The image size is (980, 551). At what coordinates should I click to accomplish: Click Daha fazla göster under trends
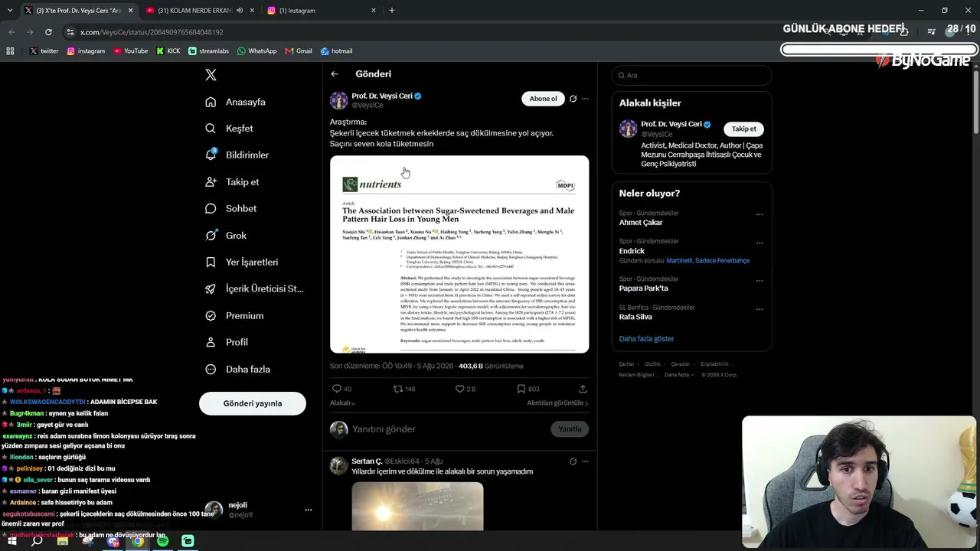coord(646,339)
